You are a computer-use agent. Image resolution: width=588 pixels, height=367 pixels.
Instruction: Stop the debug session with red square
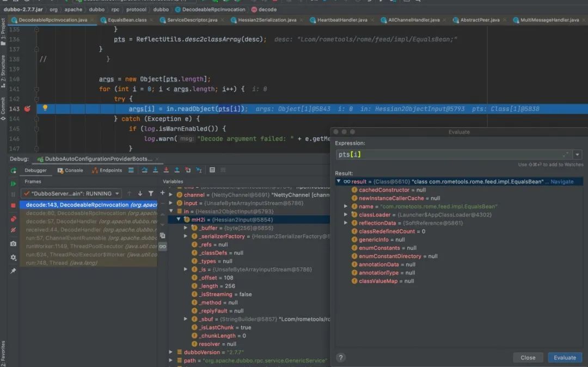click(x=13, y=205)
